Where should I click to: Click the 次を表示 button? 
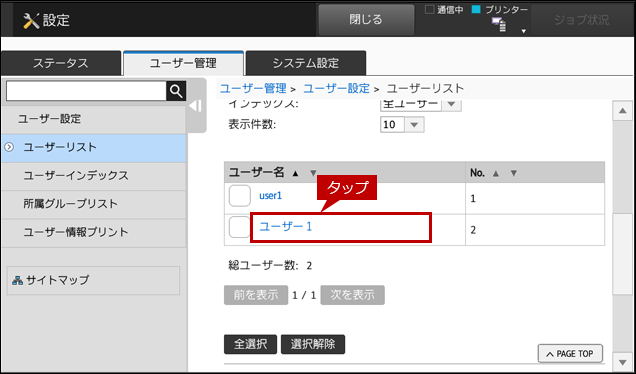[x=352, y=295]
